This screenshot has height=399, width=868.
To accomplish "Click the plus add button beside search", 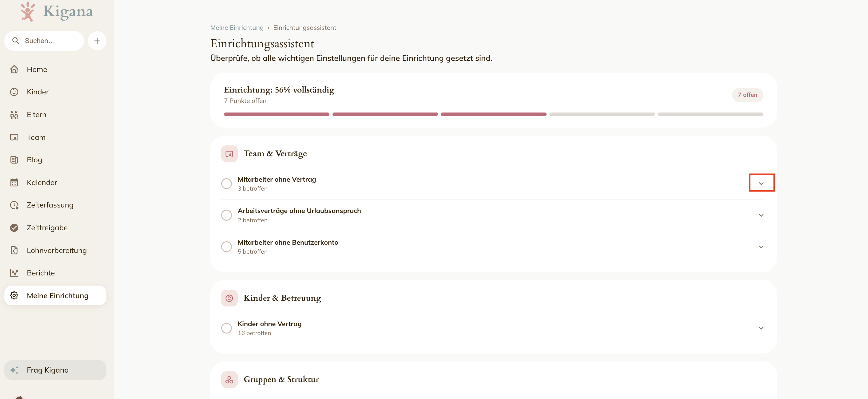I will 97,41.
